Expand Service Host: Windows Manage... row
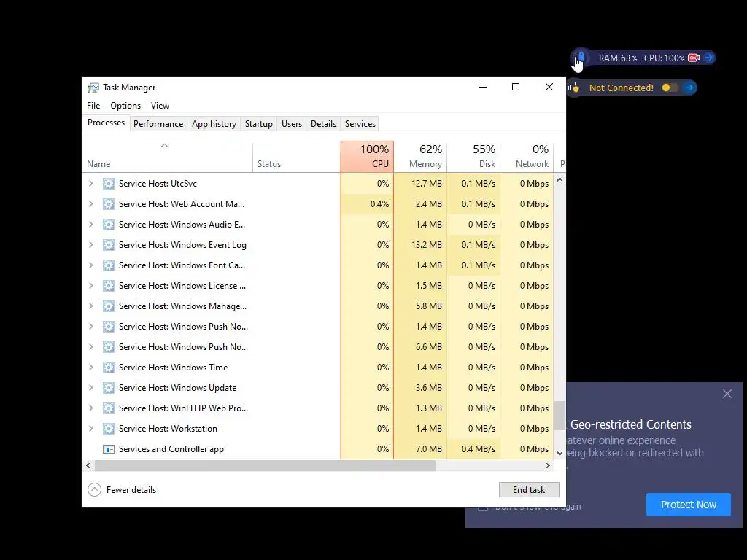This screenshot has width=747, height=560. pos(91,306)
